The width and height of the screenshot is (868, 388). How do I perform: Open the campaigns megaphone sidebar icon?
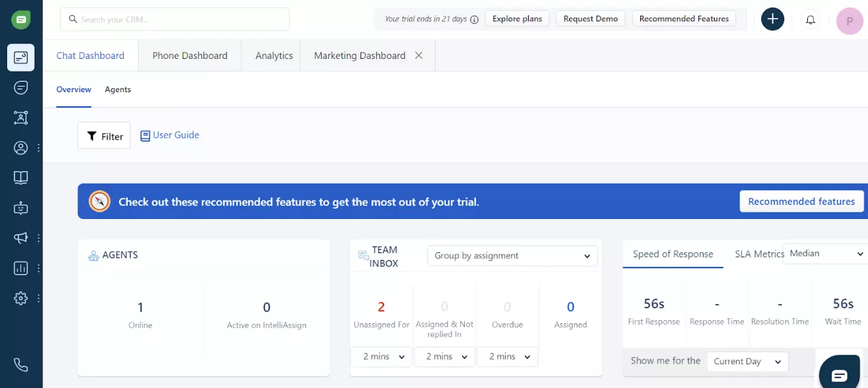click(x=21, y=238)
